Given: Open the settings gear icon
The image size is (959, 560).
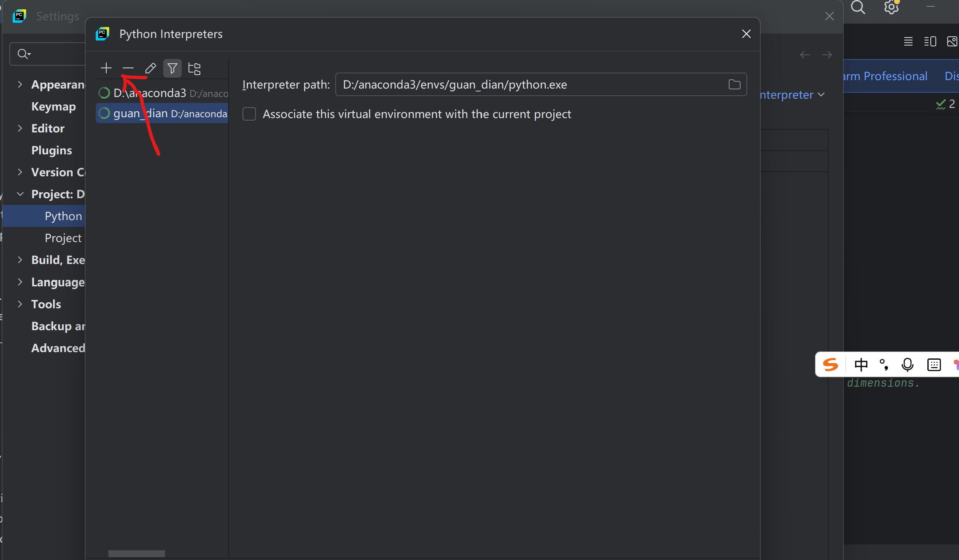Looking at the screenshot, I should 891,7.
